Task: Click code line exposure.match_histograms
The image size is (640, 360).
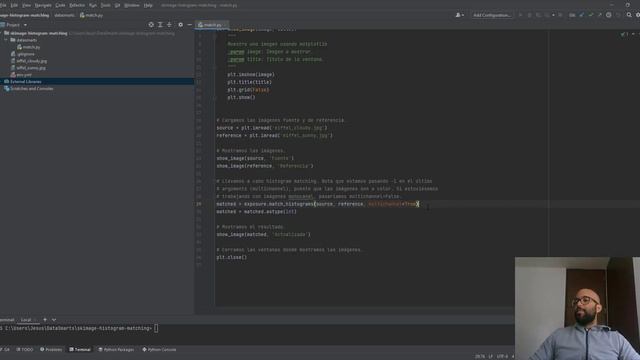Action: (318, 204)
